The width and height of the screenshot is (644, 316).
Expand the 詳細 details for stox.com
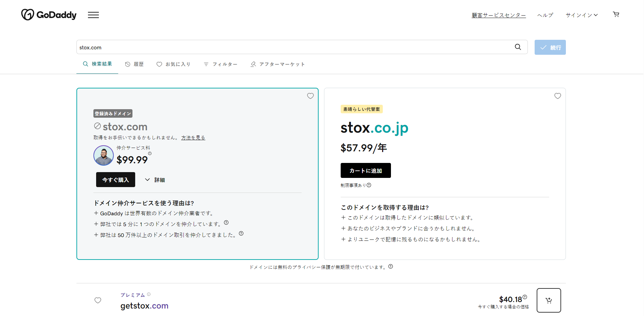(155, 180)
